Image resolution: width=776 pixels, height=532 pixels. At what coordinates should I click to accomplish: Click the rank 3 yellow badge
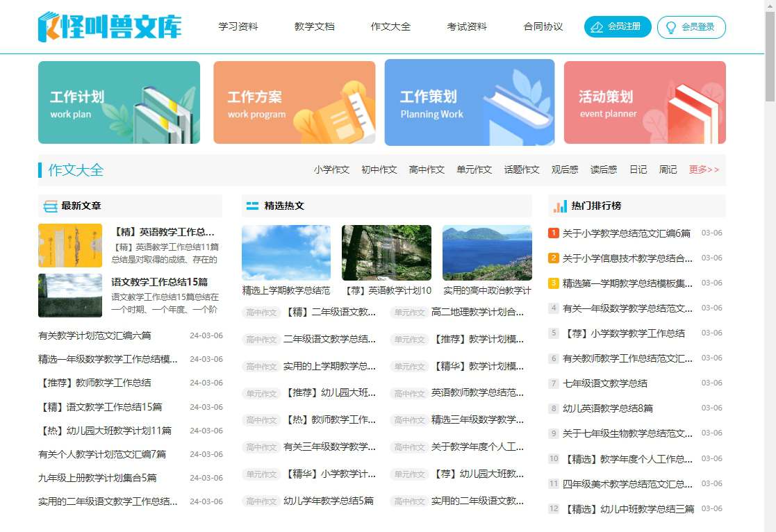(554, 283)
